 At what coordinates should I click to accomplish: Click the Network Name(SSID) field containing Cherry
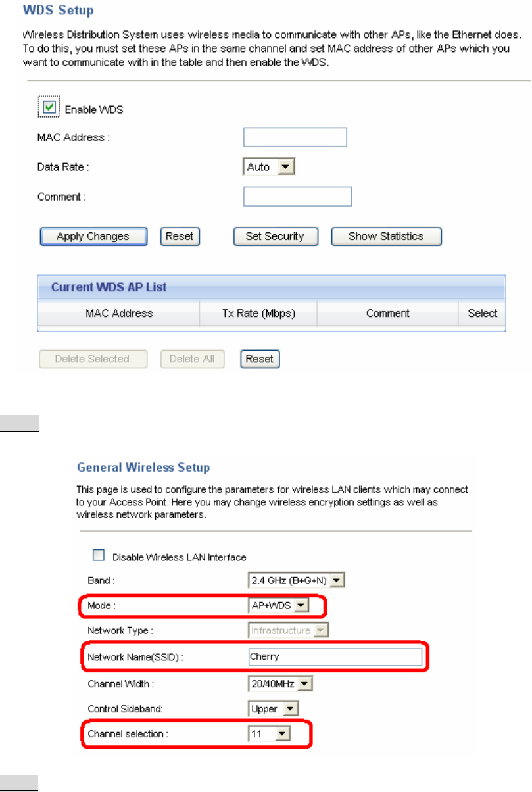click(335, 657)
